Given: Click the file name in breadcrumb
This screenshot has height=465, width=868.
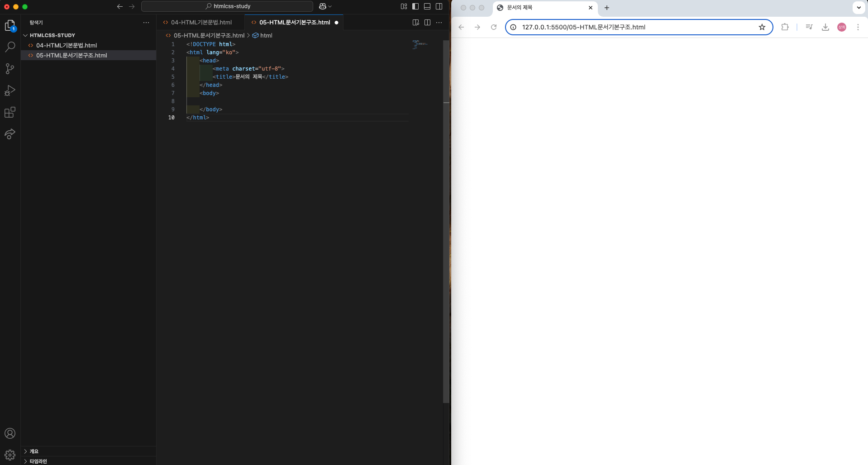Looking at the screenshot, I should click(x=209, y=35).
